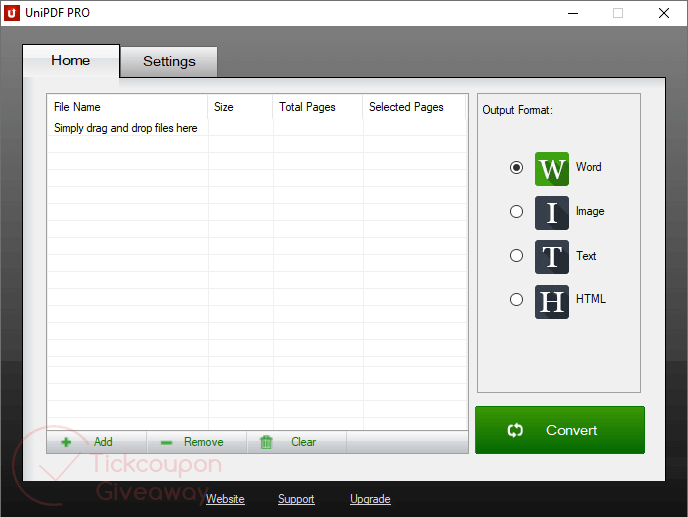Click 'Simply drag and drop files here' row

(257, 128)
